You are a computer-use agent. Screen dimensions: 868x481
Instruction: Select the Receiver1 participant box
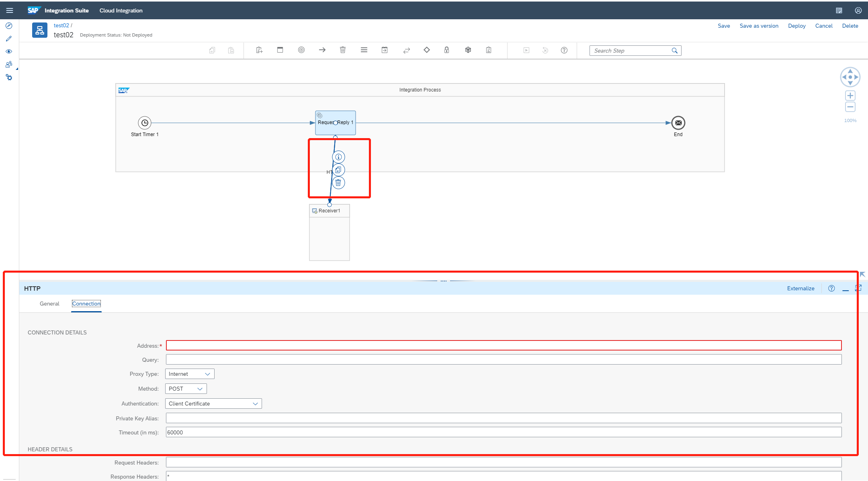pyautogui.click(x=330, y=232)
